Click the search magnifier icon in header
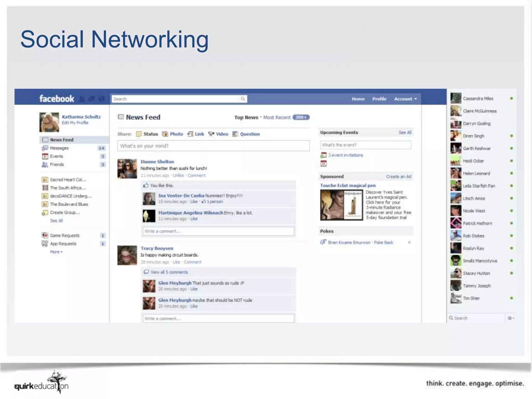This screenshot has height=399, width=532. pos(243,99)
